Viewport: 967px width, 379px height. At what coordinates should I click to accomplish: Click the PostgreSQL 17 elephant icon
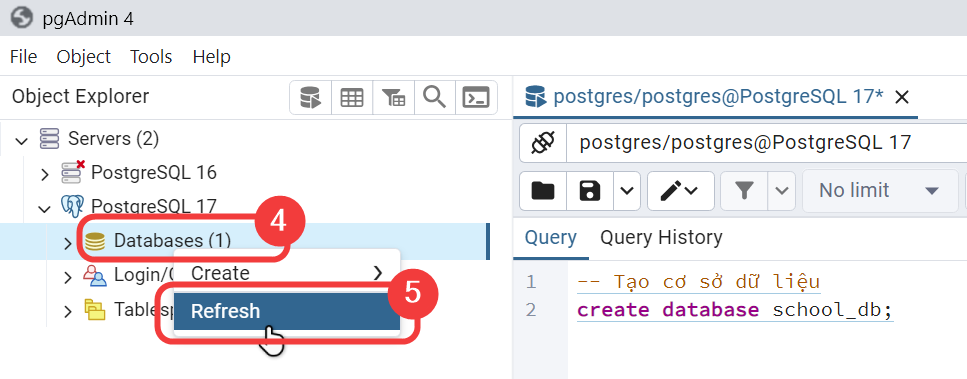tap(72, 206)
